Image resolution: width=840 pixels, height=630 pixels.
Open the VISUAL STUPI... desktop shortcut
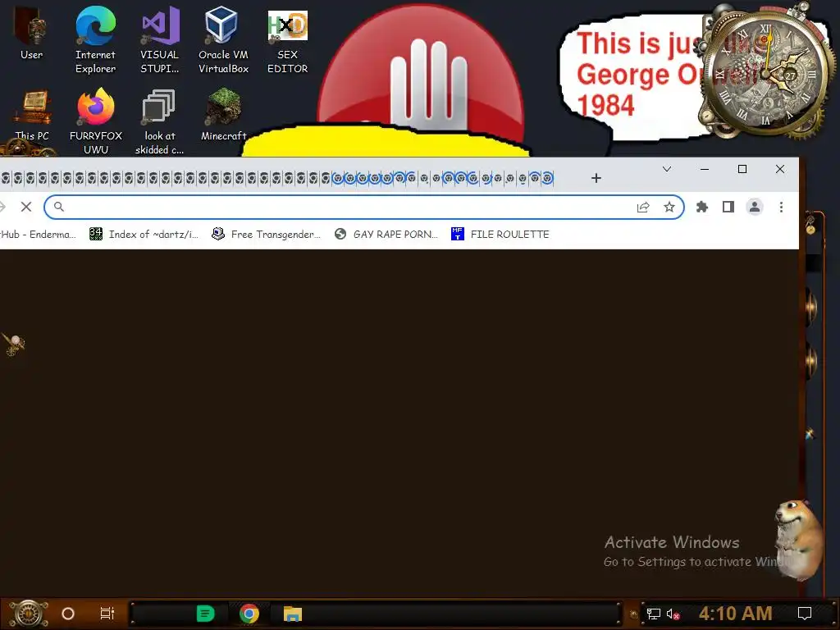(160, 39)
